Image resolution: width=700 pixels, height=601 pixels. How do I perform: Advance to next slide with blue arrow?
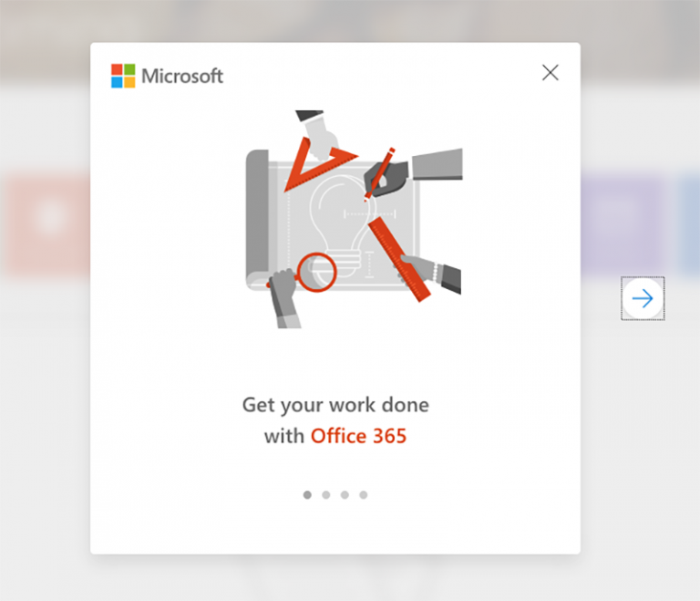point(643,298)
